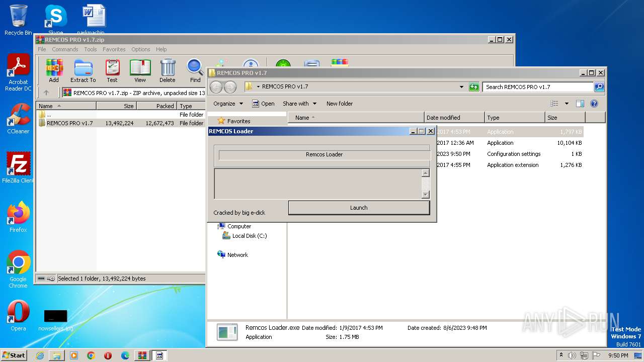The image size is (644, 362).
Task: Open Google Chrome desktop icon
Action: tap(18, 269)
